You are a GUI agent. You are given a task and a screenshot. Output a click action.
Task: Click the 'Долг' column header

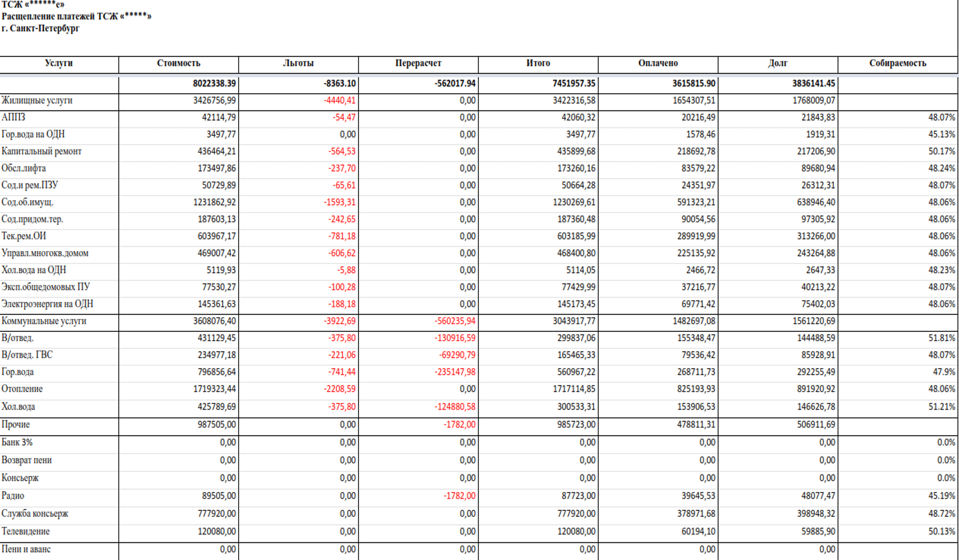point(778,63)
